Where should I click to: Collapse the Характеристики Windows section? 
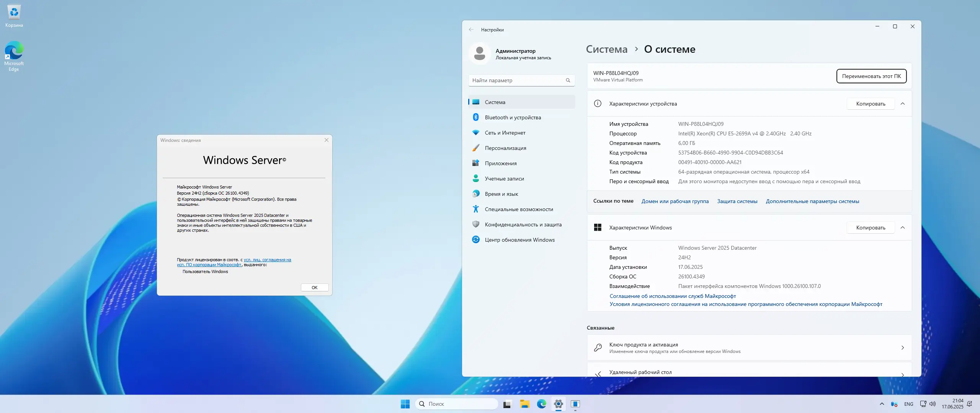point(903,228)
